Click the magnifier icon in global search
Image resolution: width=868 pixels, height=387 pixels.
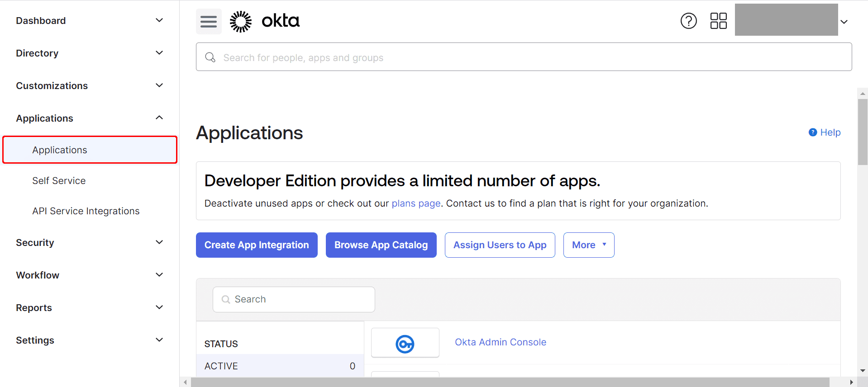(210, 57)
